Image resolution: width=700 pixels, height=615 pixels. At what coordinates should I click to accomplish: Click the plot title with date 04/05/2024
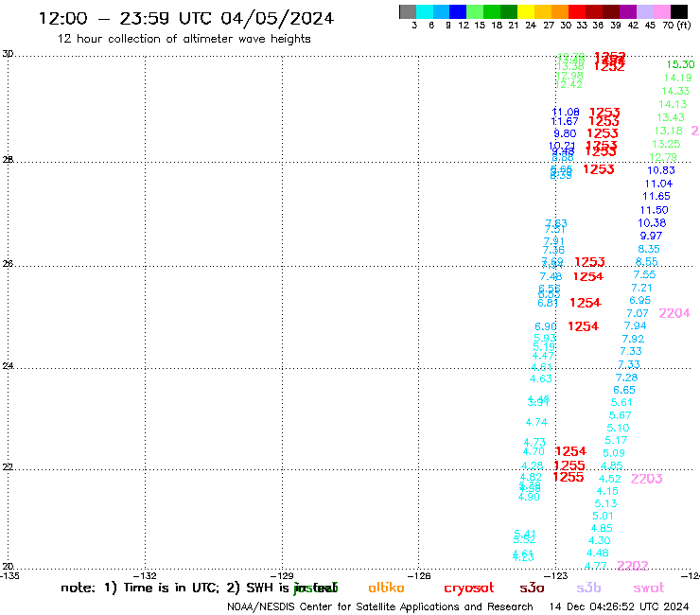186,18
